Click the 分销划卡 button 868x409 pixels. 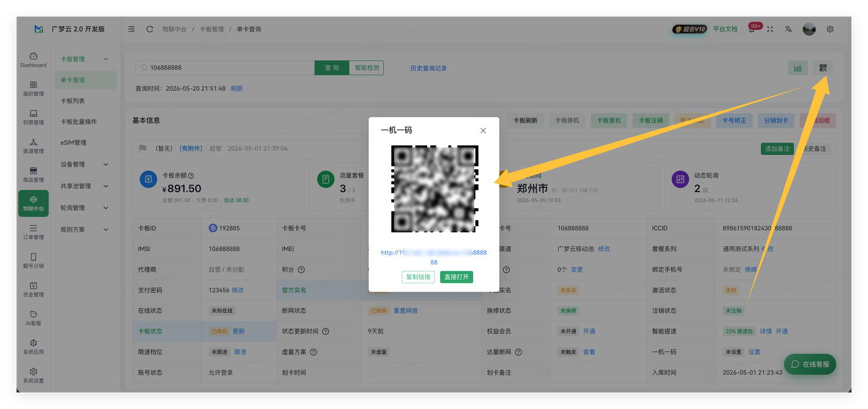[776, 120]
